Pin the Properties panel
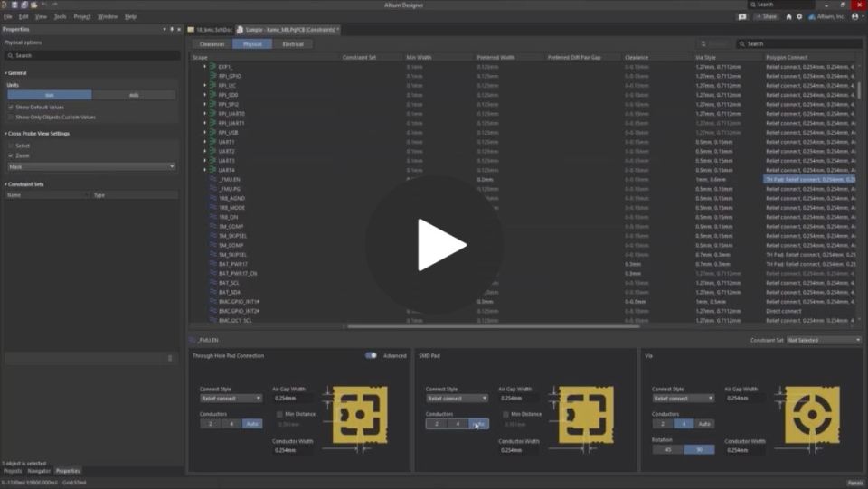Screen dimensions: 868x489 point(172,29)
